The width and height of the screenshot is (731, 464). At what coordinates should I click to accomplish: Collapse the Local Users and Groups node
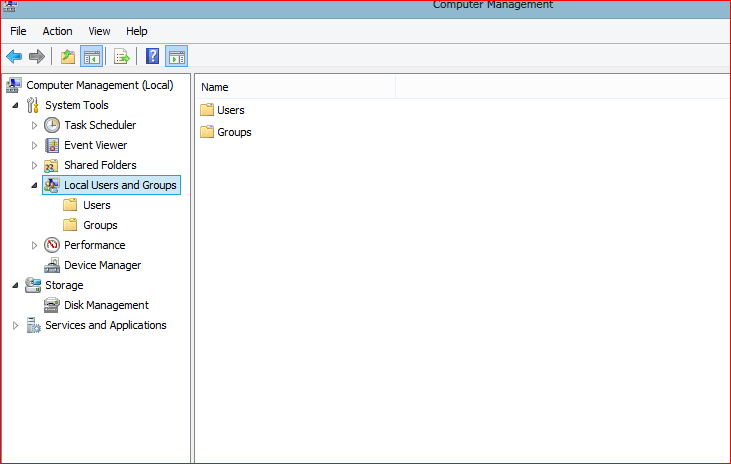[x=34, y=185]
